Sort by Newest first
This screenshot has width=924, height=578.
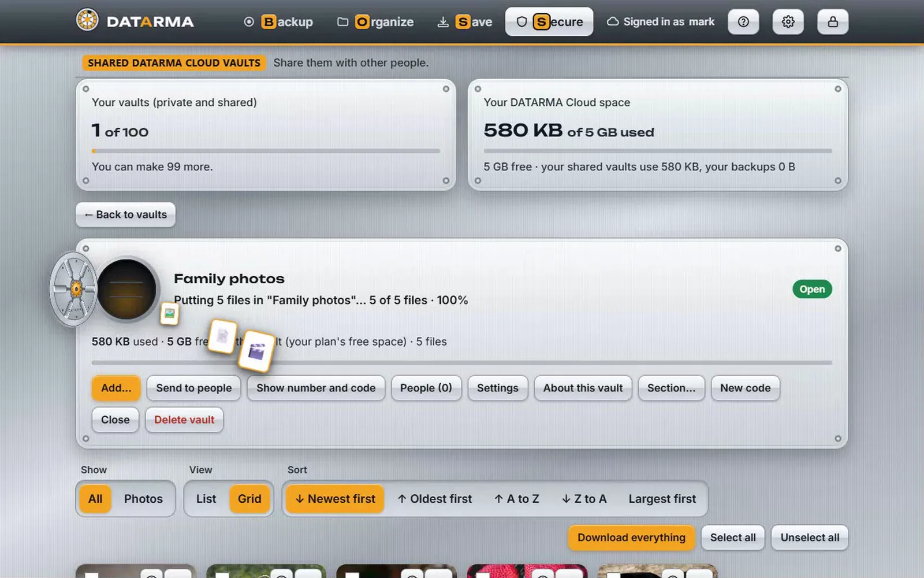coord(336,499)
